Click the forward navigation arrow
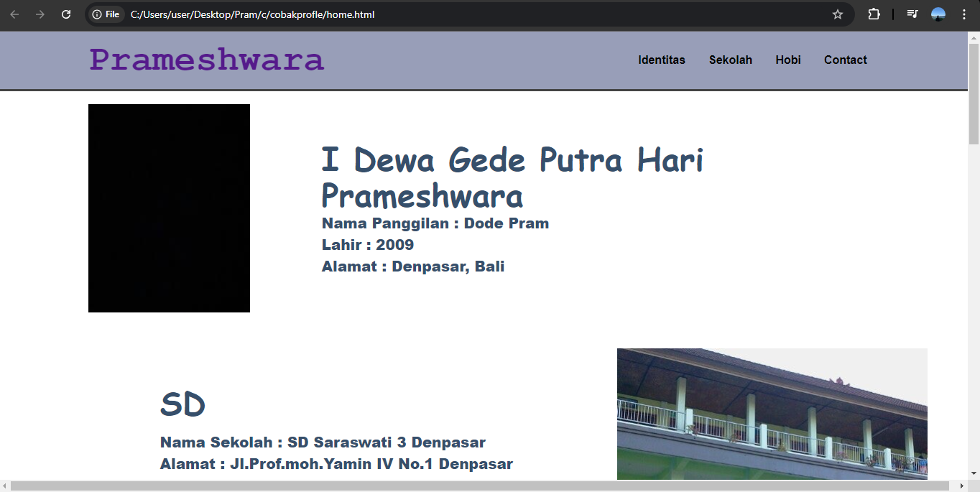The height and width of the screenshot is (492, 980). (42, 14)
